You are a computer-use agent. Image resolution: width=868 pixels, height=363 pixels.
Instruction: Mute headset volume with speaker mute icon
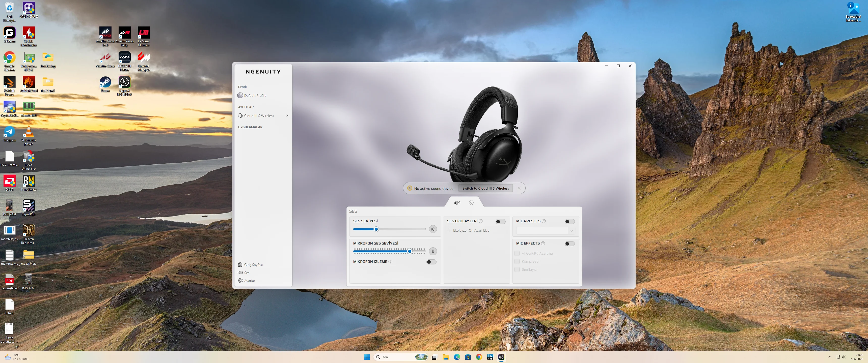click(433, 229)
